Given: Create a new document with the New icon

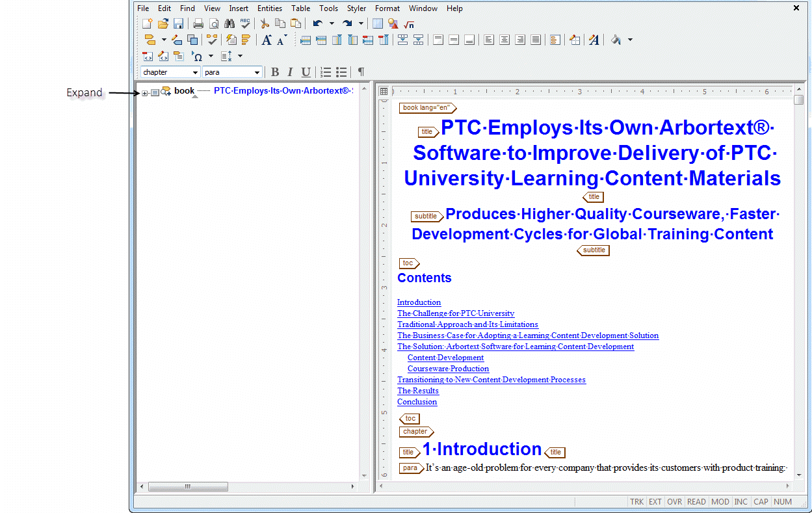Looking at the screenshot, I should [x=148, y=23].
